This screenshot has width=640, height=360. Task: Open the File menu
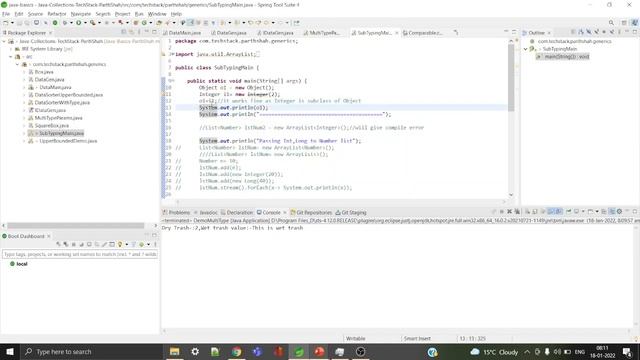(x=6, y=14)
